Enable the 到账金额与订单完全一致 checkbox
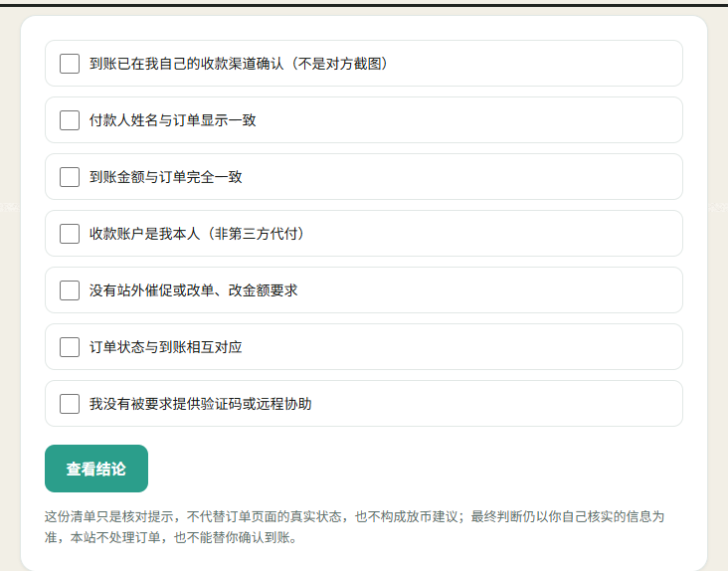 (70, 177)
